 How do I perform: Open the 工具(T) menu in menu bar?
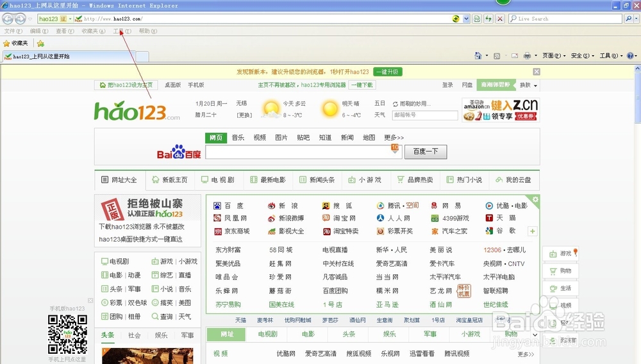122,31
